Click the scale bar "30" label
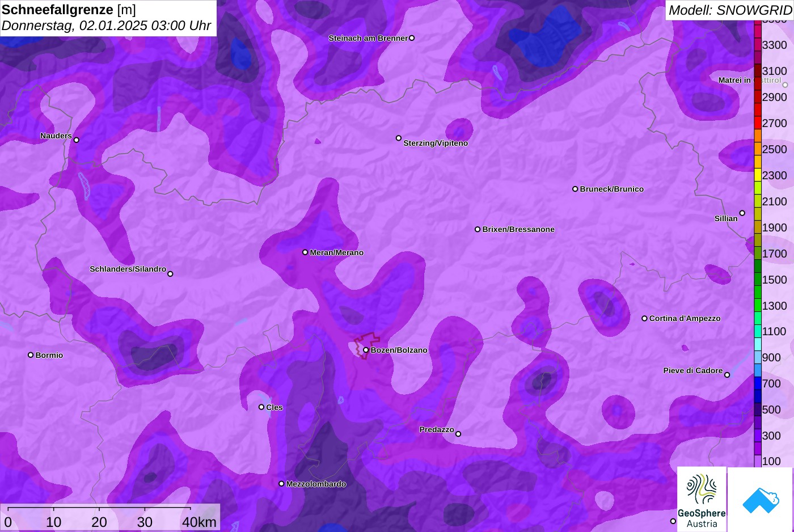 pos(145,522)
